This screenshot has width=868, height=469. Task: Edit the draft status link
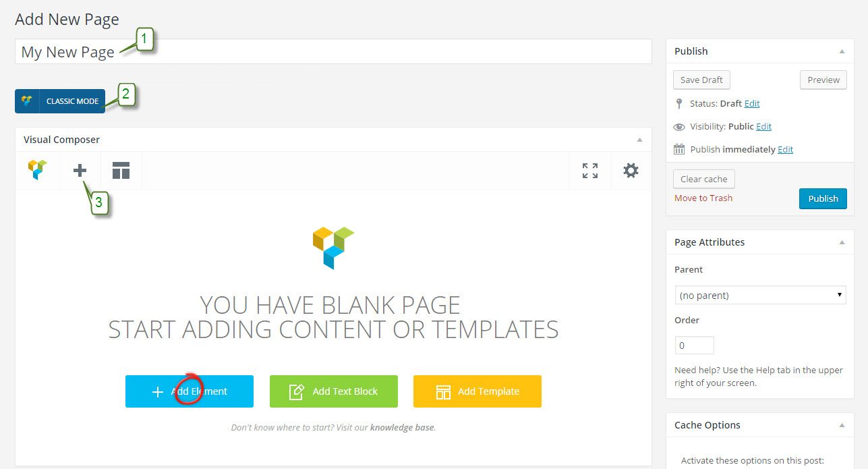click(752, 104)
